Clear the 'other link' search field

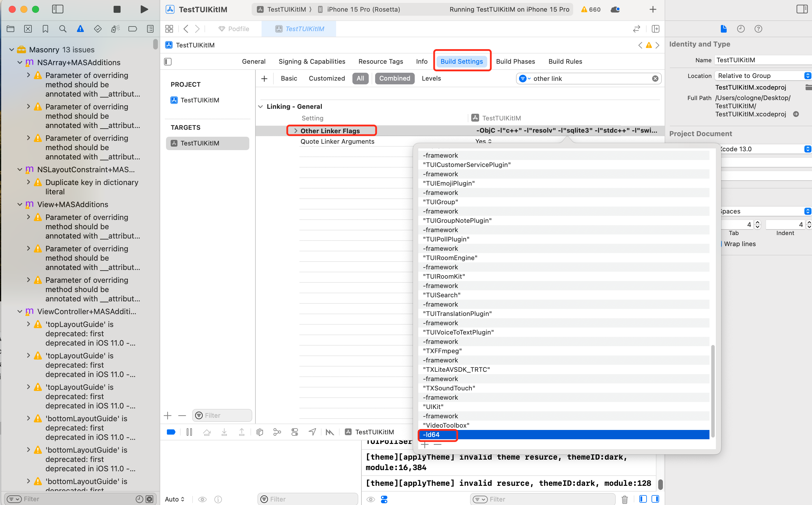click(655, 79)
